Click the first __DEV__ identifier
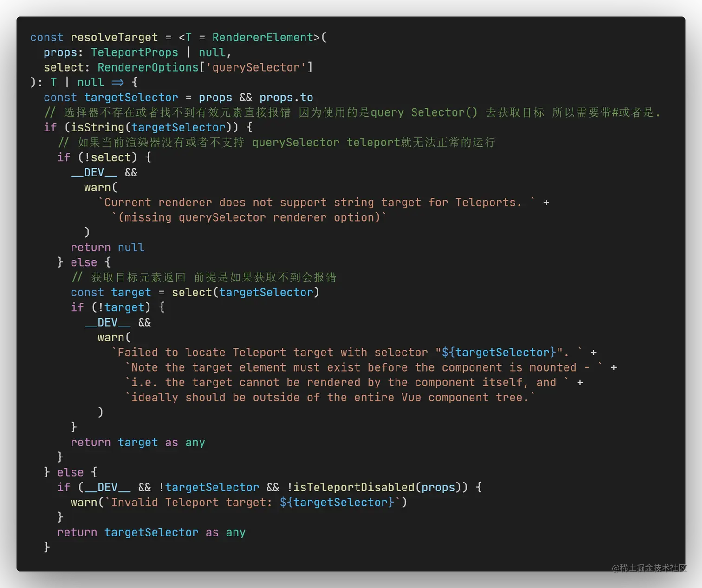The width and height of the screenshot is (702, 588). click(x=94, y=172)
